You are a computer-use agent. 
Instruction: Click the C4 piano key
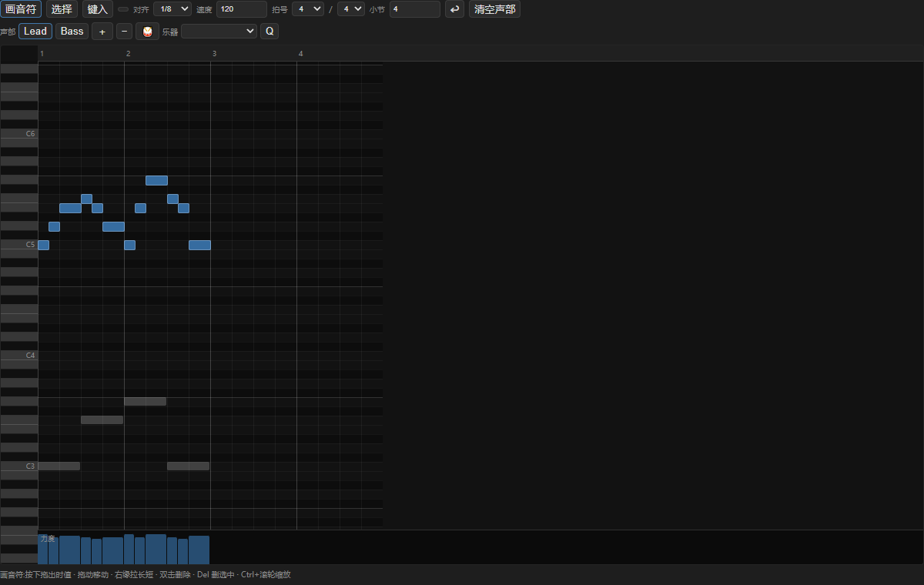18,356
